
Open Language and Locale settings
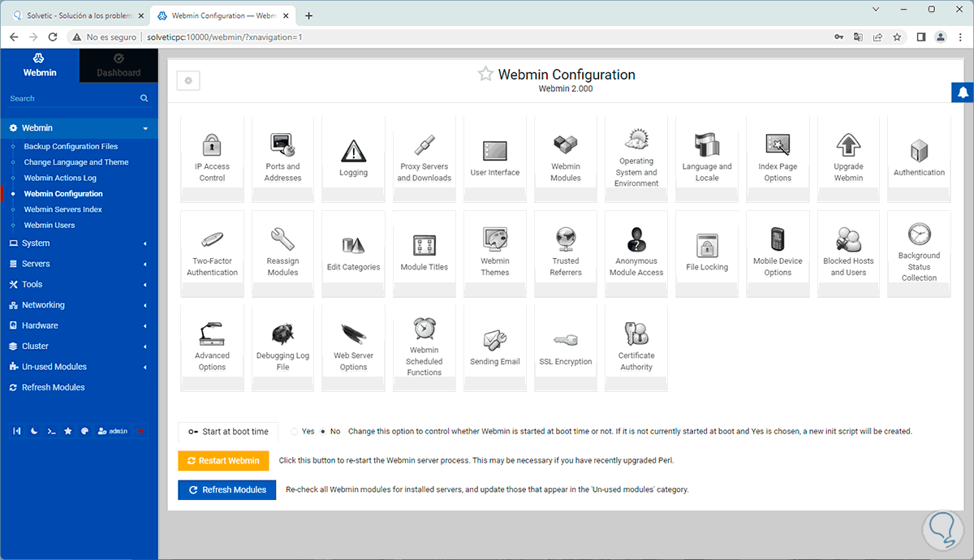(x=707, y=159)
